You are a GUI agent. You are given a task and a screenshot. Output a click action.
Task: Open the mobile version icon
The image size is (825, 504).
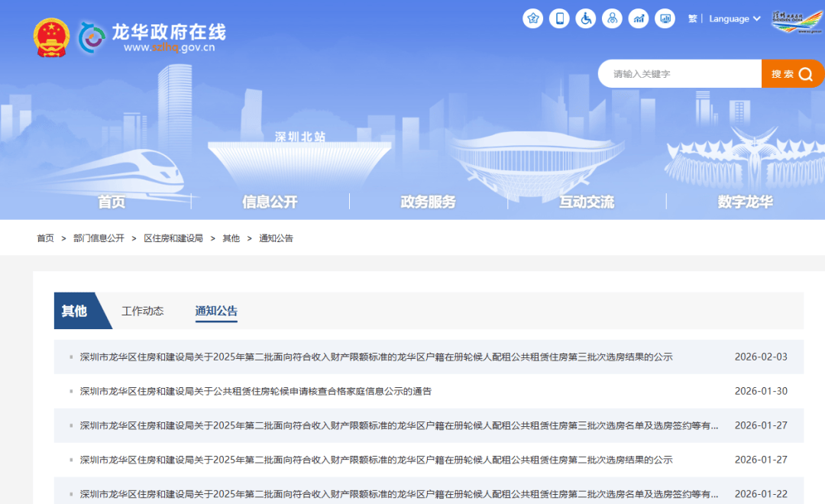point(559,18)
